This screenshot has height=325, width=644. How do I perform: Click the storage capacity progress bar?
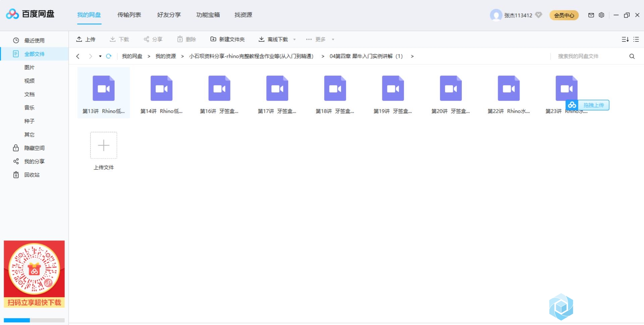pyautogui.click(x=34, y=320)
